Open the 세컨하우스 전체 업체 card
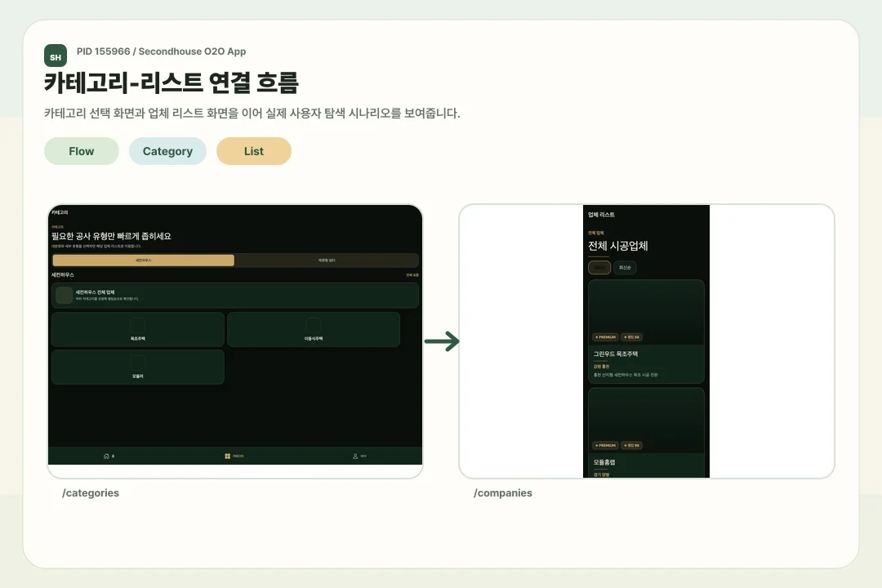This screenshot has width=882, height=588. (x=235, y=296)
